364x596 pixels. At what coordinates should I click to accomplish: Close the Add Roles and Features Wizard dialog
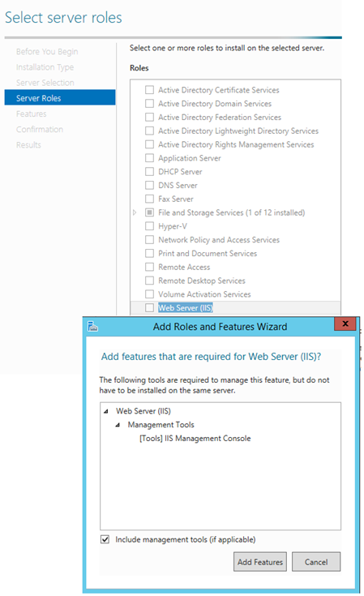(x=345, y=324)
